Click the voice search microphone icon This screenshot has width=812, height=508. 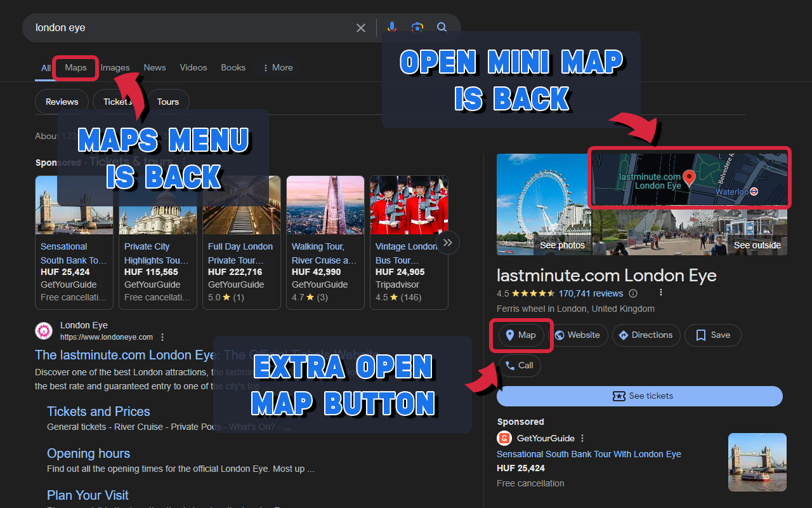(392, 27)
